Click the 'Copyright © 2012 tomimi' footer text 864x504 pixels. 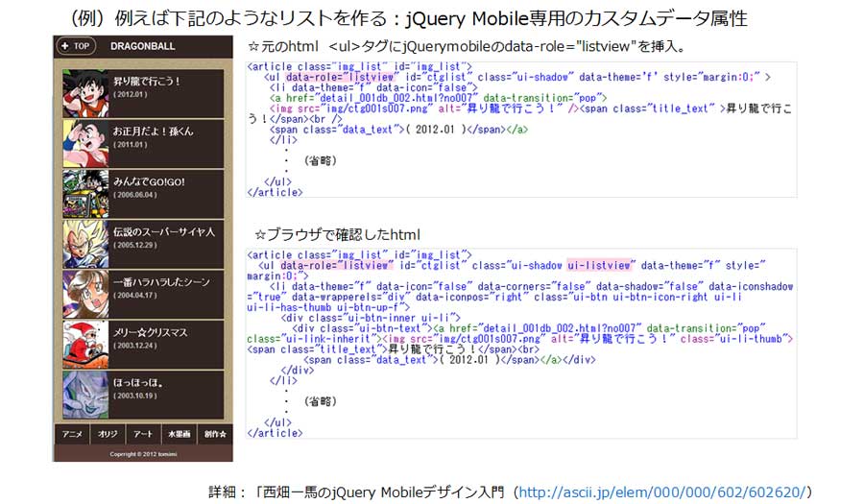[143, 454]
